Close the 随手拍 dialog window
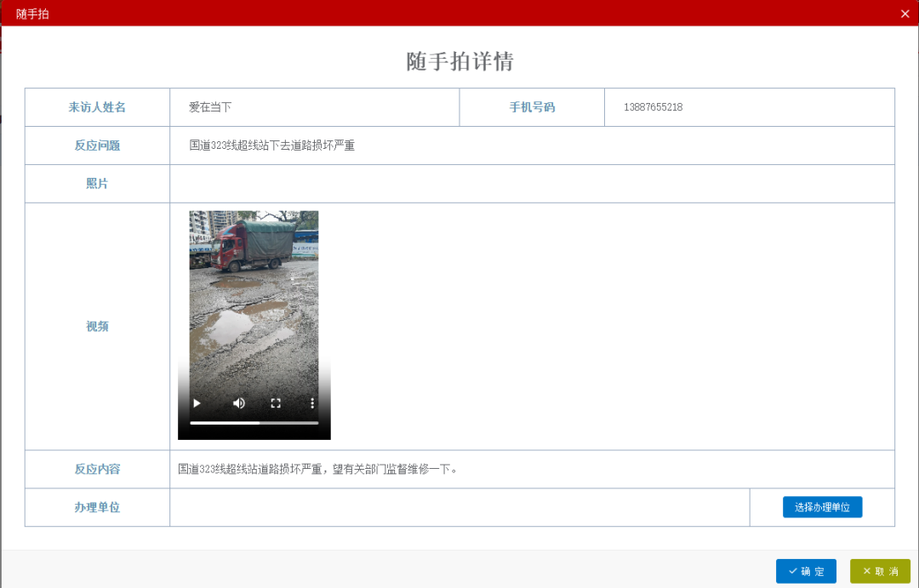 pyautogui.click(x=905, y=14)
